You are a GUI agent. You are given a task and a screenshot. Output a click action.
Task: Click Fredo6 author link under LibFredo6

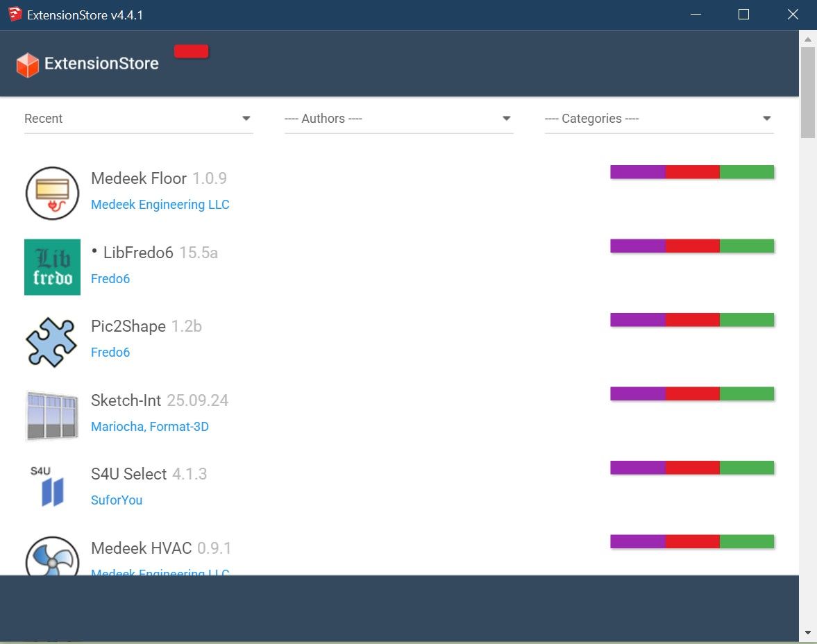pyautogui.click(x=110, y=279)
